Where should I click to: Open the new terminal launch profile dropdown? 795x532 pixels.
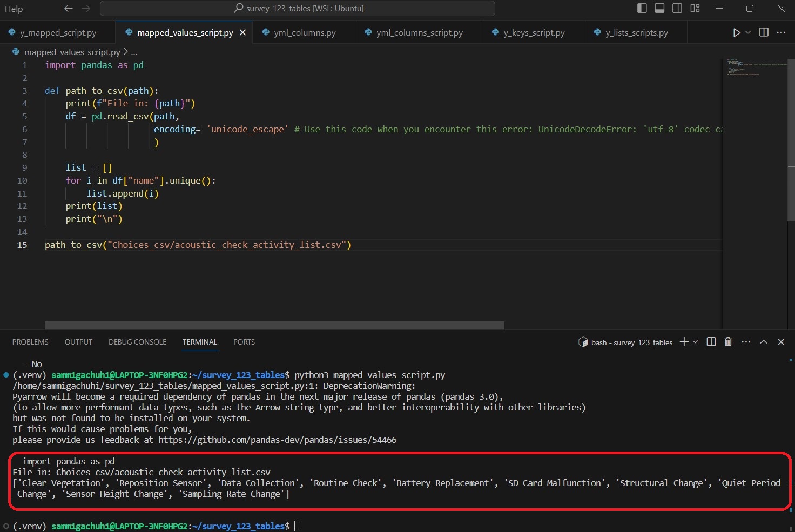696,341
